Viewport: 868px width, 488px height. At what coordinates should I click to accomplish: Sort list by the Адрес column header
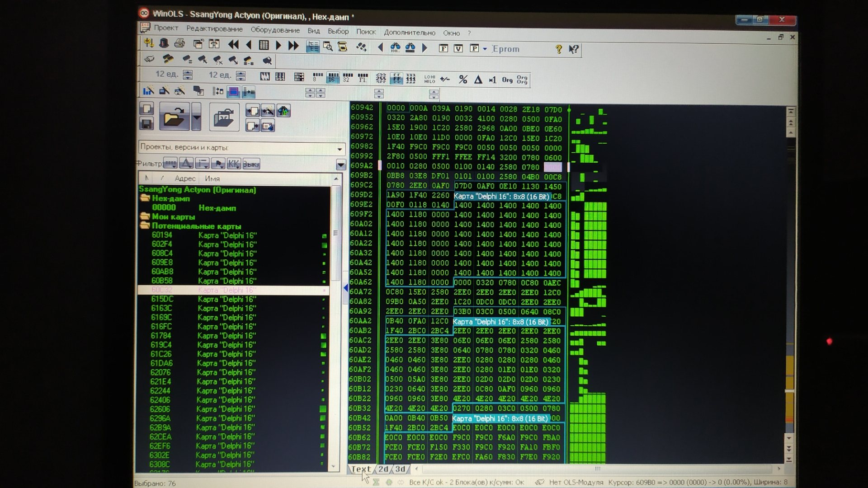(185, 178)
